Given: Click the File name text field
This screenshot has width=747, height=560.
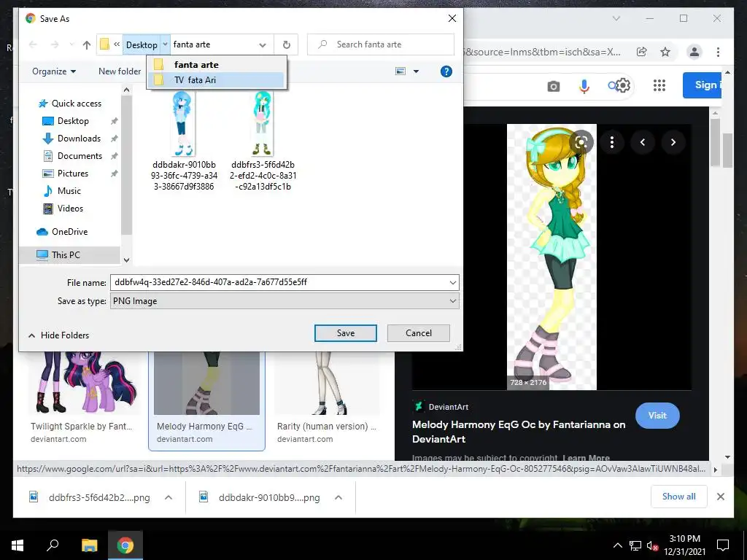Looking at the screenshot, I should [x=279, y=282].
